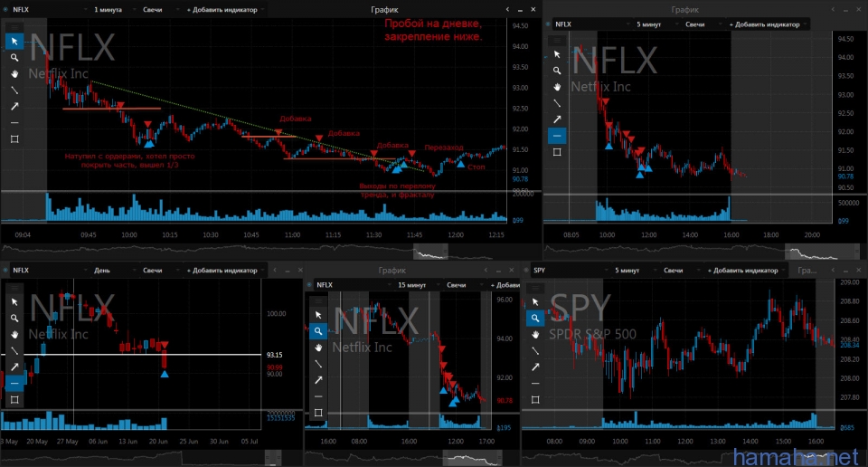This screenshot has width=868, height=467.
Task: Select cursor tool in NFLX 15 минут chart
Action: pyautogui.click(x=318, y=315)
